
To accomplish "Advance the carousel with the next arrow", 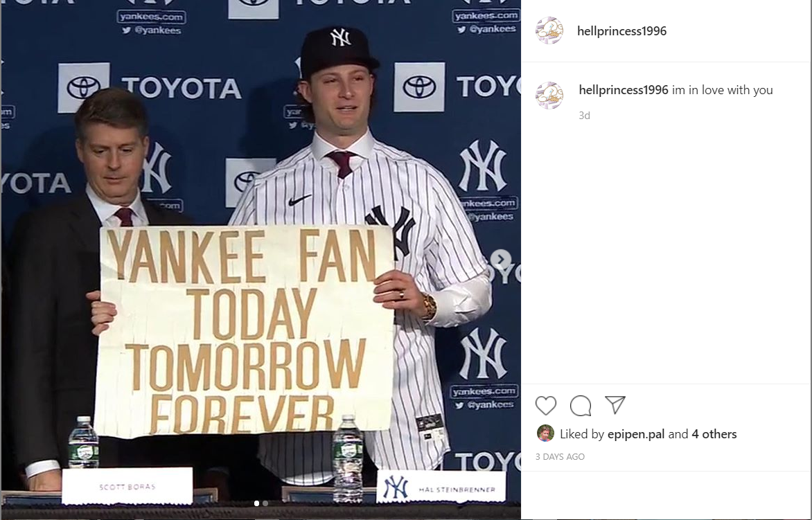I will [501, 259].
